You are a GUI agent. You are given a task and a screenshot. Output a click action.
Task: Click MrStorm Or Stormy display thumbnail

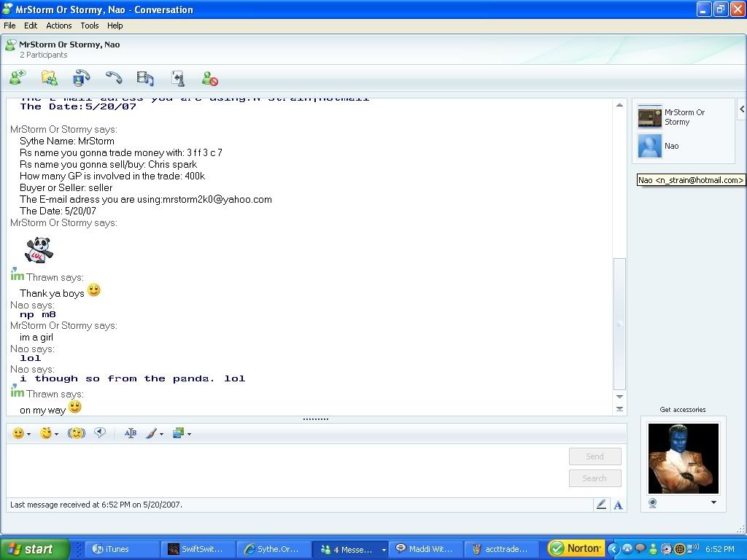[x=649, y=116]
